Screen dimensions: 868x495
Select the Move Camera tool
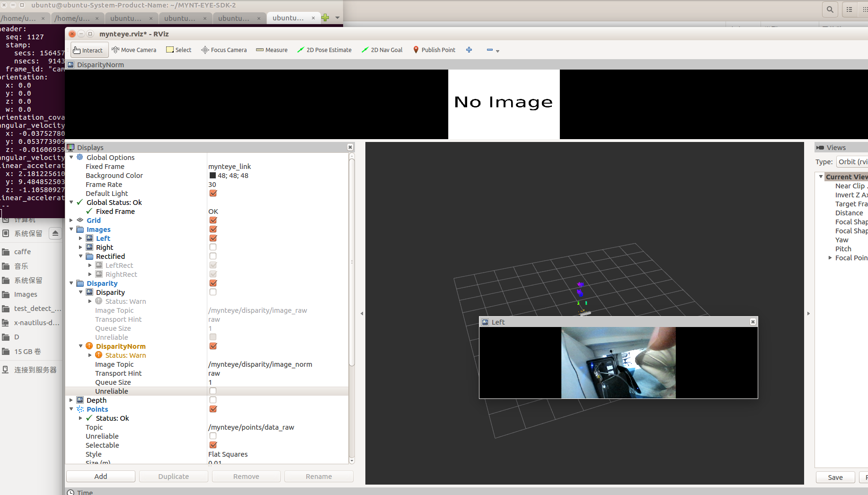[134, 50]
